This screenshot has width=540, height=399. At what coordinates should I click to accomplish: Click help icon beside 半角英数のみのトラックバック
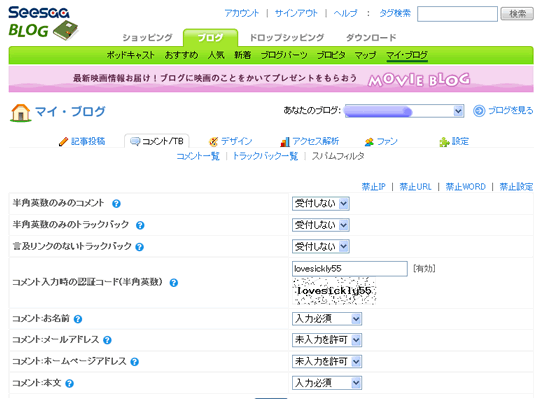pyautogui.click(x=140, y=225)
